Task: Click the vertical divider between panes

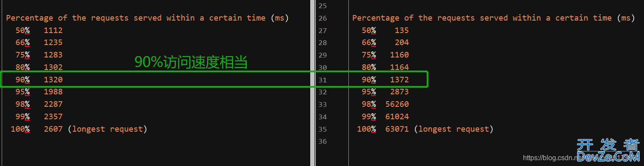Action: (312, 83)
